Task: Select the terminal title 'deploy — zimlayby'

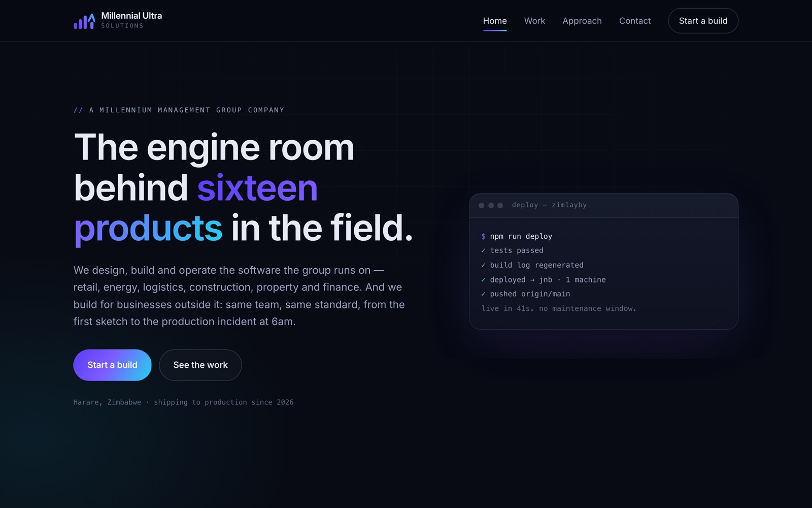Action: [x=549, y=205]
